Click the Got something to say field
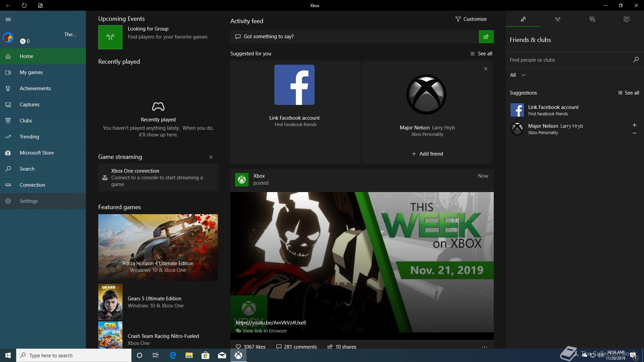Screen dimensions: 644x362 [354, 37]
